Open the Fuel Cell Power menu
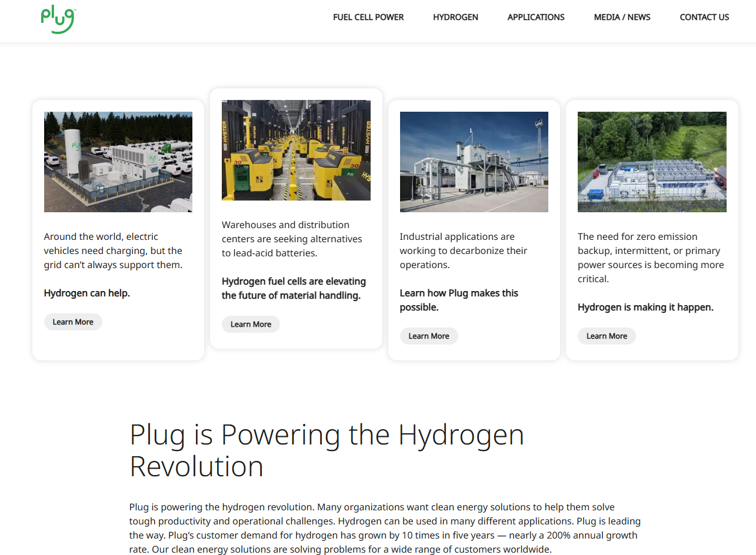 tap(368, 17)
